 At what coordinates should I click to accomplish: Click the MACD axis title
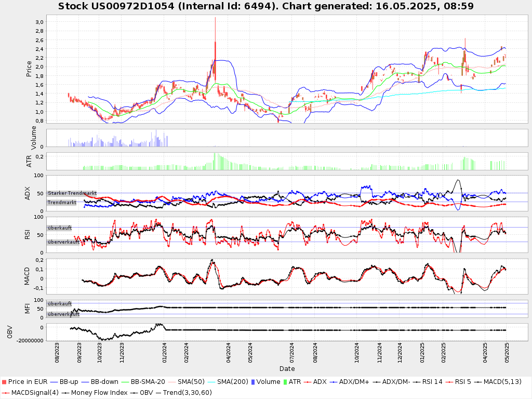[x=27, y=276]
